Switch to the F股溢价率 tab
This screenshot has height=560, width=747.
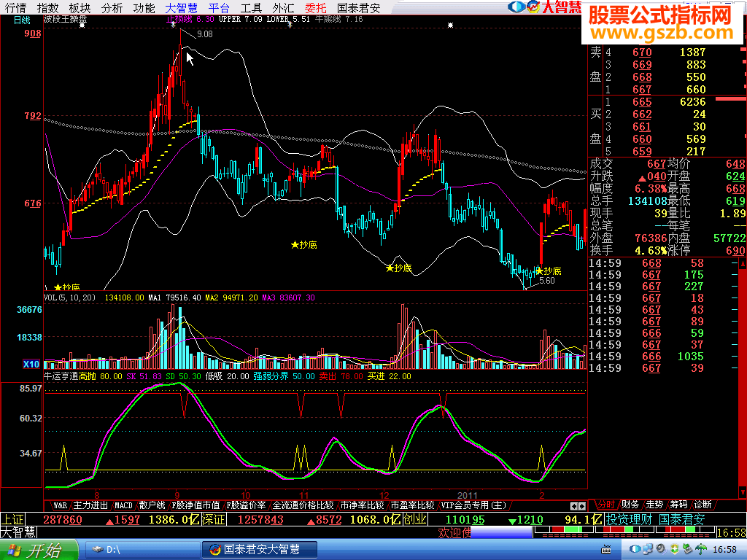click(x=247, y=505)
